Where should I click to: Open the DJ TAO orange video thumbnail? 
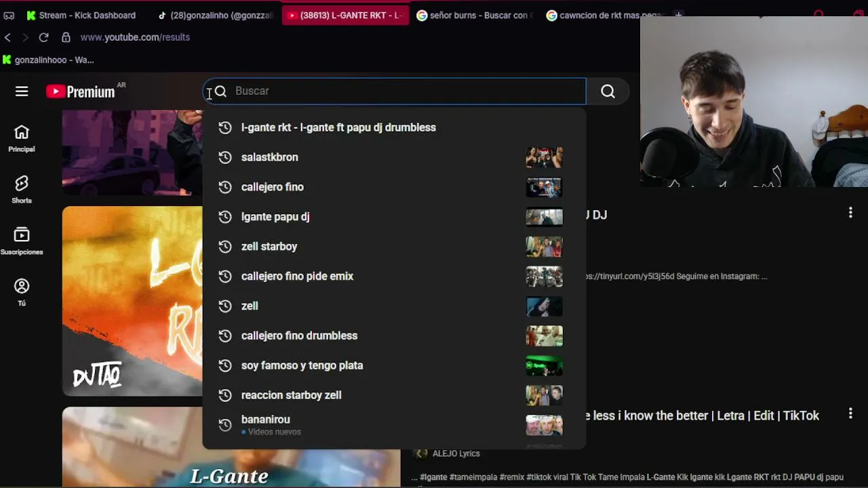[x=132, y=301]
